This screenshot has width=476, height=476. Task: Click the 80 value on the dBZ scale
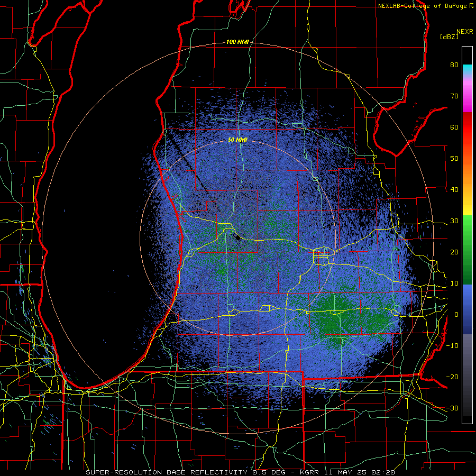(454, 65)
